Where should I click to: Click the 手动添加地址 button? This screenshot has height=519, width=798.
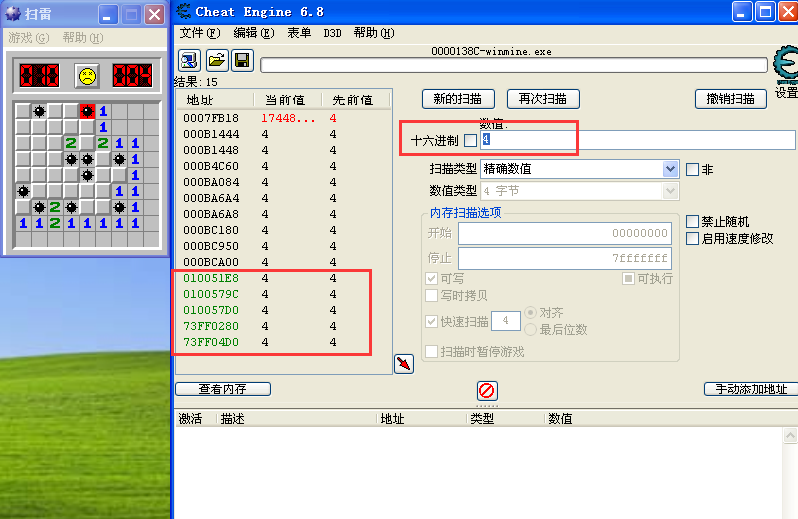(751, 389)
